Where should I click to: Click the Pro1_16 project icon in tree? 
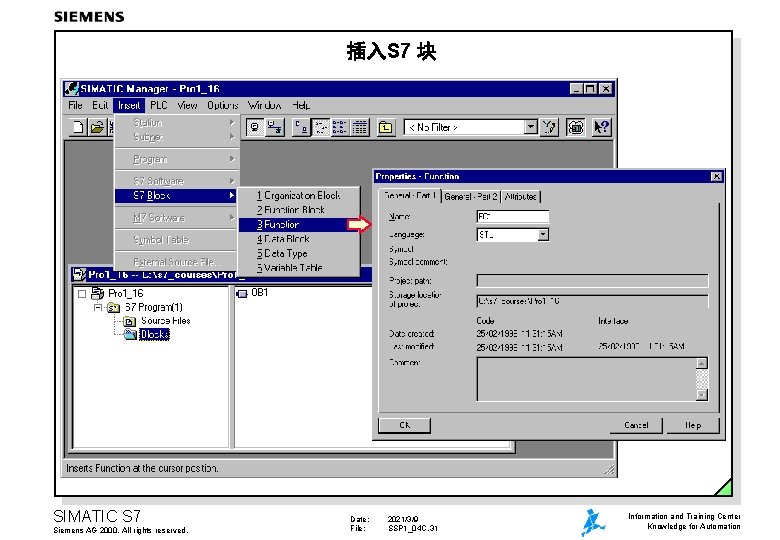click(98, 293)
